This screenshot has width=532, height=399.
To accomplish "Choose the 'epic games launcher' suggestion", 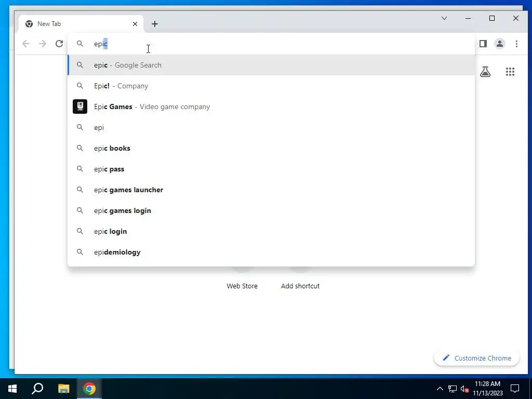I will (x=271, y=190).
